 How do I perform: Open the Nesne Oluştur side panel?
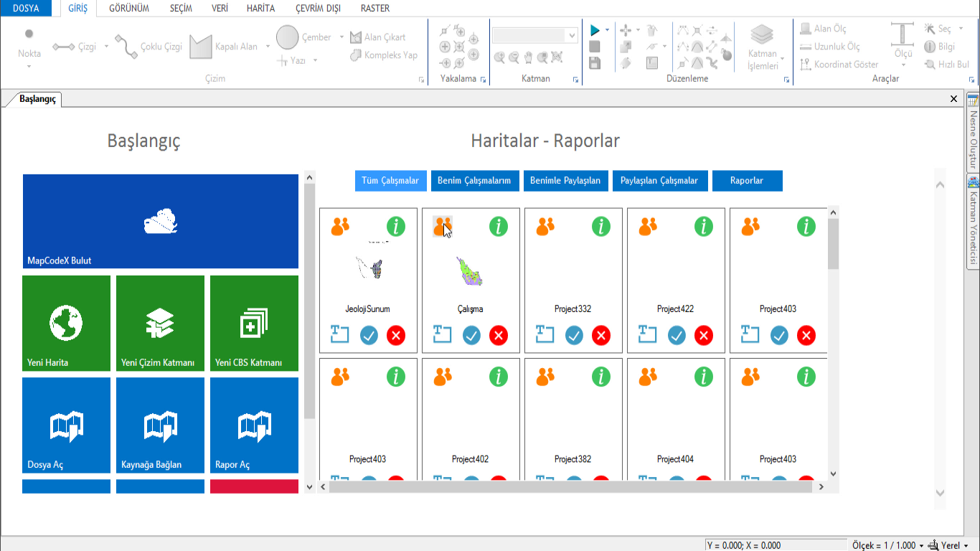pos(974,132)
